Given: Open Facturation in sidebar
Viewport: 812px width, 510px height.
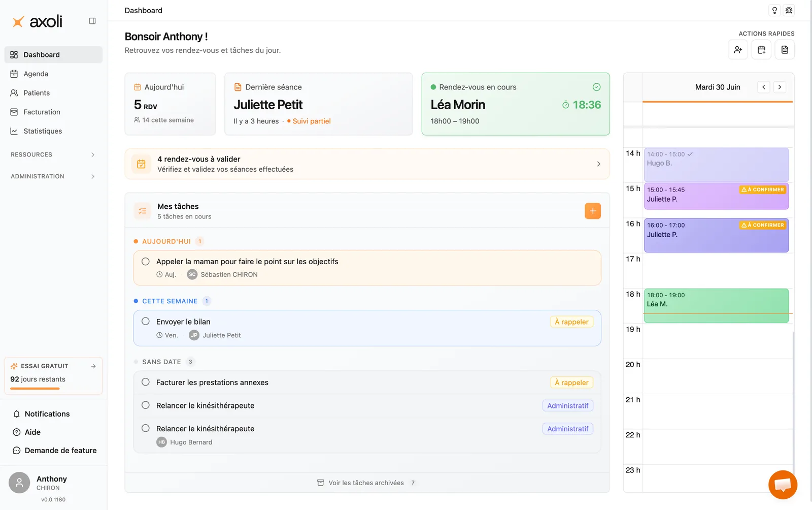Looking at the screenshot, I should pos(53,112).
